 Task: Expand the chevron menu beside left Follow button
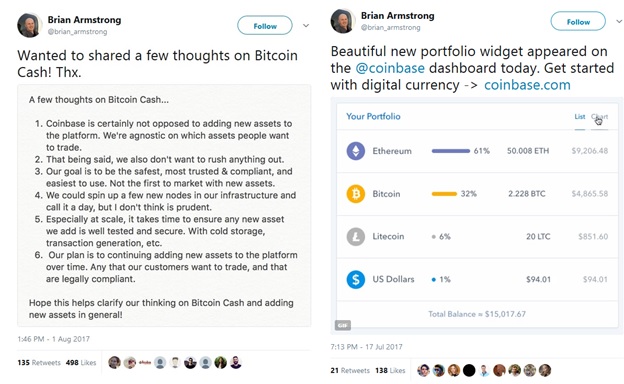coord(306,25)
